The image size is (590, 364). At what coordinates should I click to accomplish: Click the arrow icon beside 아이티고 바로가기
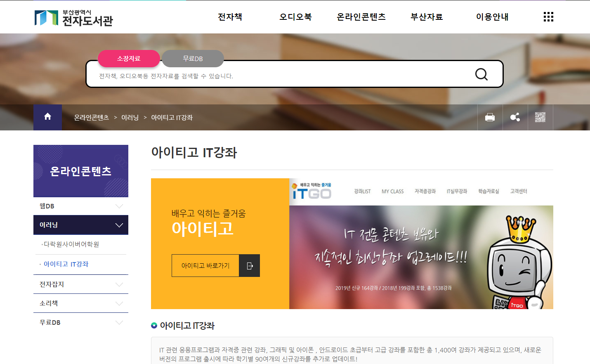(x=250, y=266)
